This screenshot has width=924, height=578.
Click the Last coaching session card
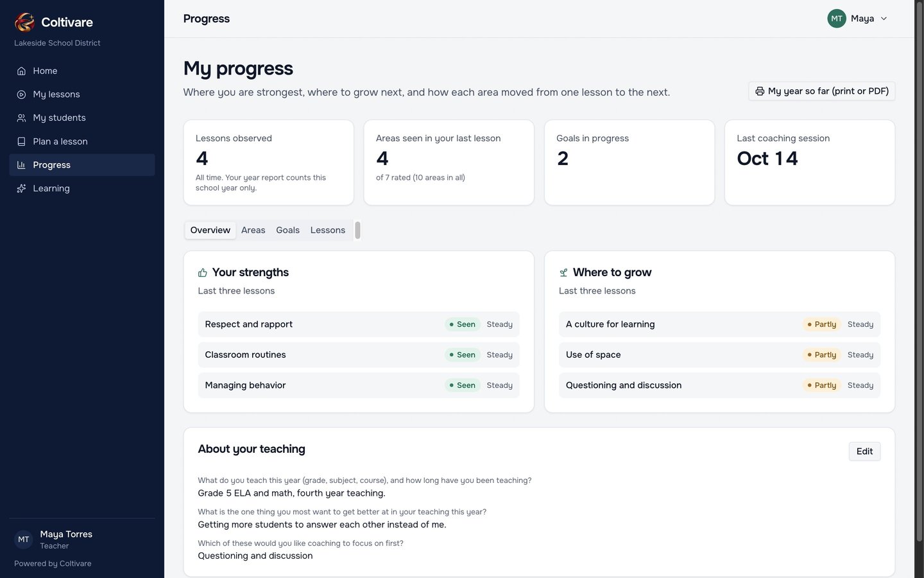pyautogui.click(x=810, y=162)
